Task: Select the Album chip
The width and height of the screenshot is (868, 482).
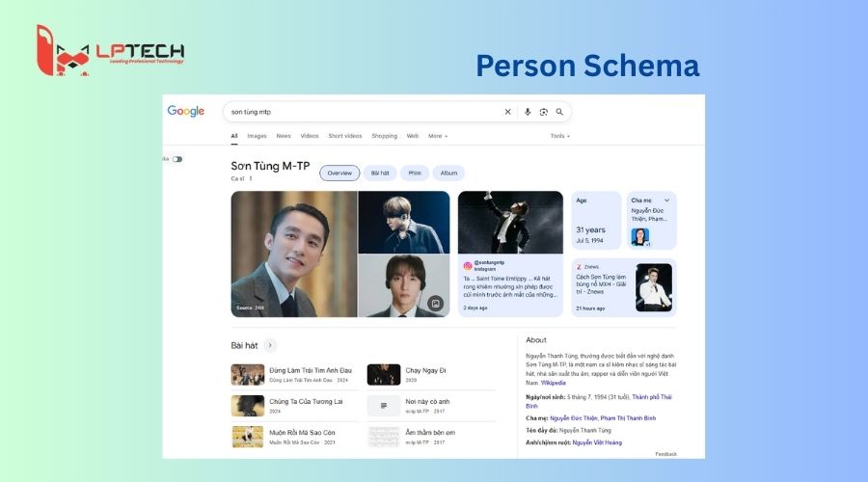Action: 448,174
